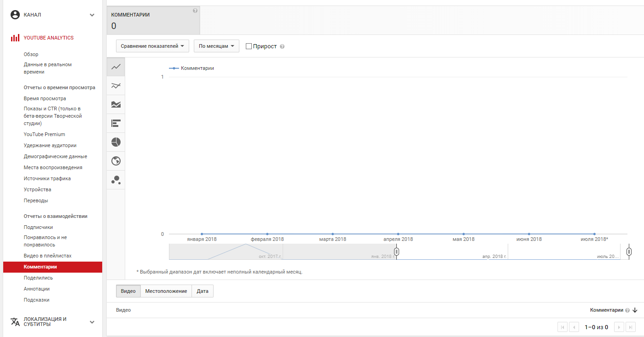Choose the bar chart icon
The image size is (644, 337).
tap(116, 123)
